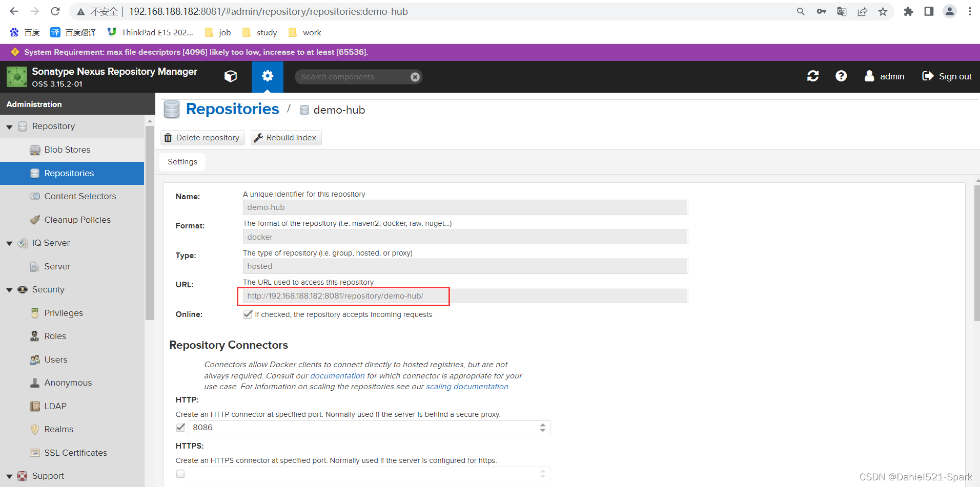Screen dimensions: 980x487
Task: Collapse the Repository tree section
Action: click(9, 127)
